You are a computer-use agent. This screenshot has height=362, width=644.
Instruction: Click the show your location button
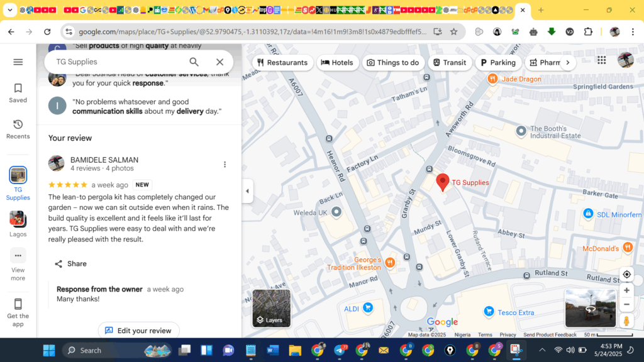pos(626,275)
